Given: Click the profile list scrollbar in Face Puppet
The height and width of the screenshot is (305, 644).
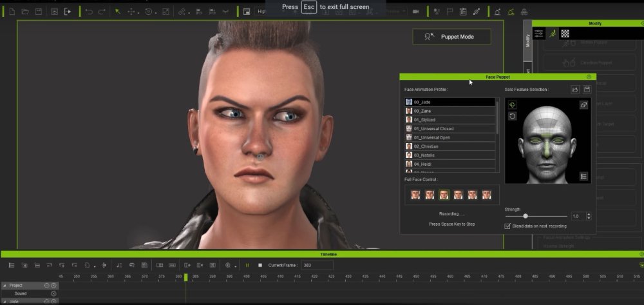Looking at the screenshot, I should point(498,117).
